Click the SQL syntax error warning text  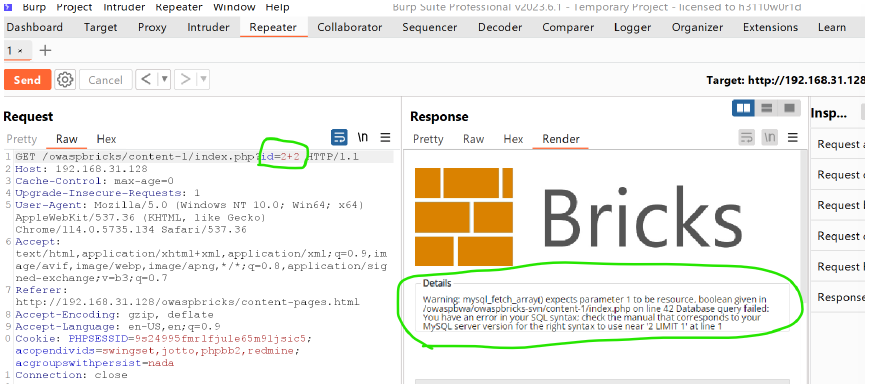pos(595,313)
